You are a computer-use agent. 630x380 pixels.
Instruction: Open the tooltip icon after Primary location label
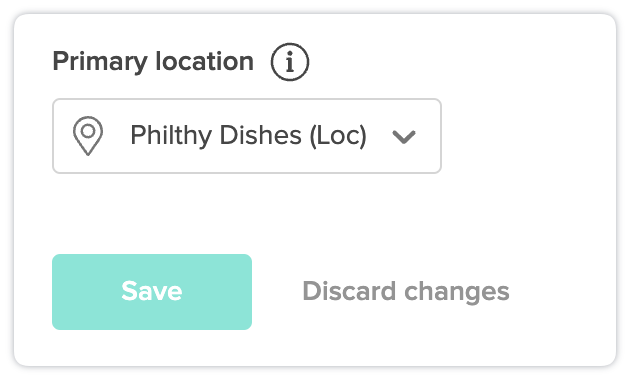click(x=290, y=62)
